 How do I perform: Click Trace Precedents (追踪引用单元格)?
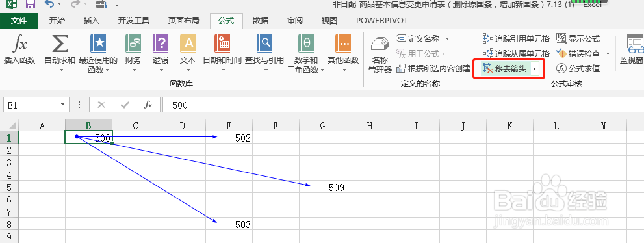pyautogui.click(x=516, y=39)
